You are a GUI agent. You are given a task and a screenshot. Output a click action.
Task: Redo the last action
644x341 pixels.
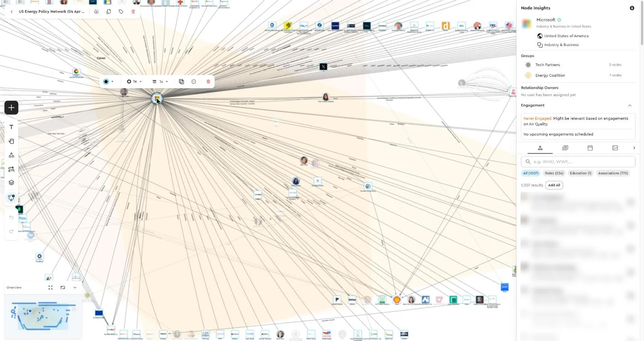[11, 231]
